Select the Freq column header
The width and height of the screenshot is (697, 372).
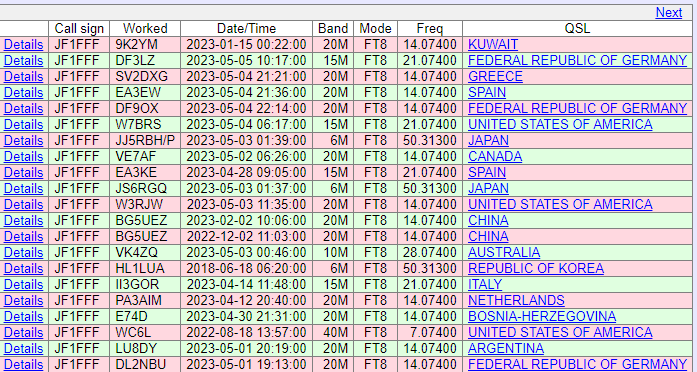[430, 28]
